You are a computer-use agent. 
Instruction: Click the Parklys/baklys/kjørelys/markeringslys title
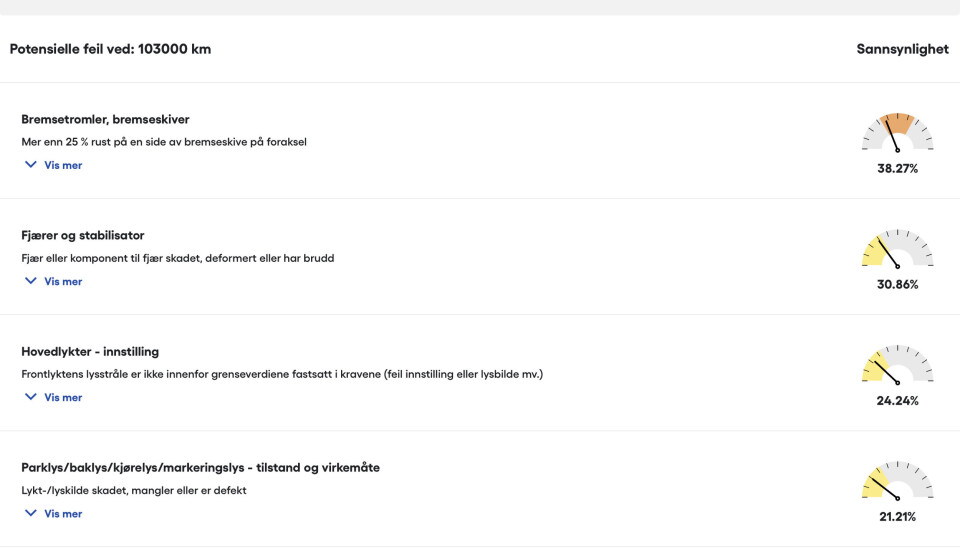click(x=200, y=467)
